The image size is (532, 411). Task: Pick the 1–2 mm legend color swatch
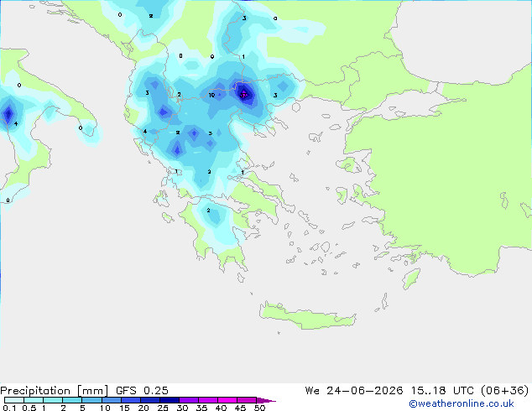53,400
